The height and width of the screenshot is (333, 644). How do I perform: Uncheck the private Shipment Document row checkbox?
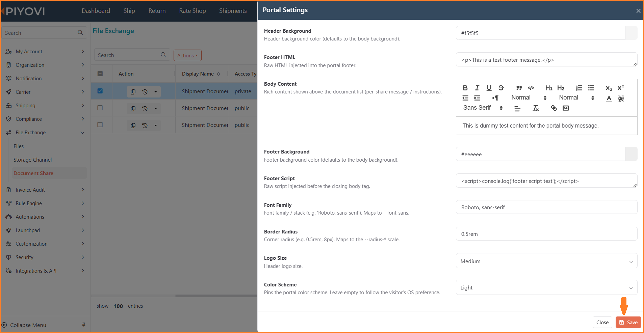(100, 91)
